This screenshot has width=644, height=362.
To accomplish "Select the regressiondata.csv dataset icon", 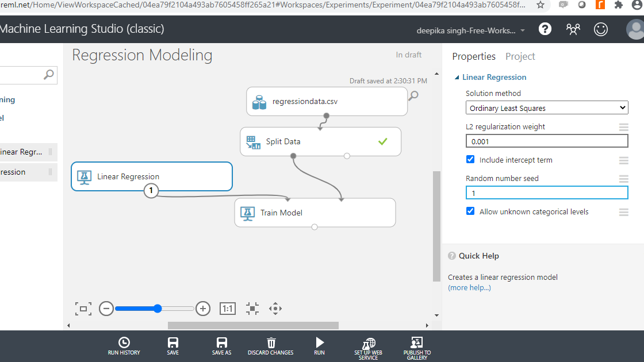I will point(259,102).
